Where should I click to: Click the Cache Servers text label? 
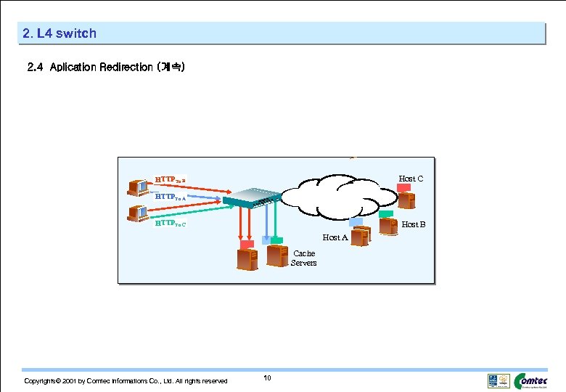[303, 258]
